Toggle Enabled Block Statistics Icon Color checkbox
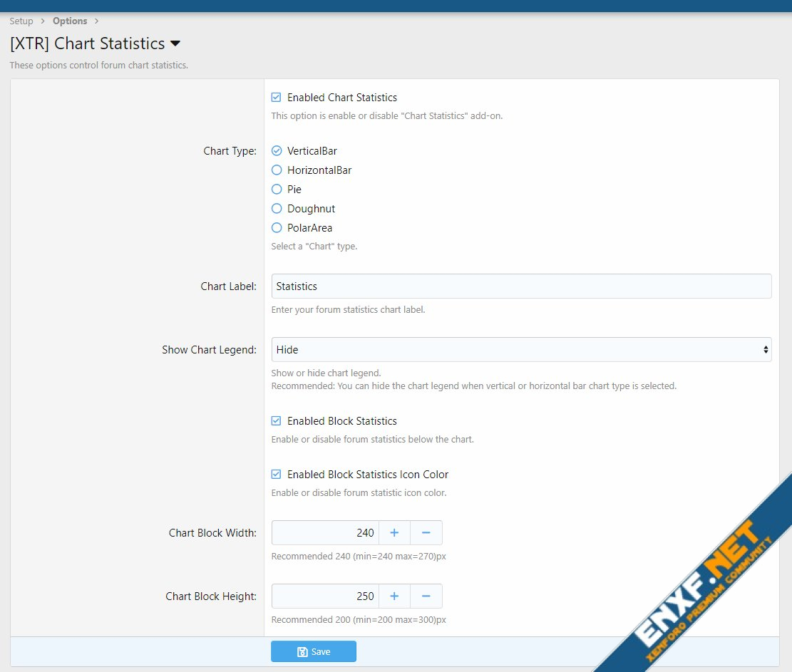 [277, 475]
